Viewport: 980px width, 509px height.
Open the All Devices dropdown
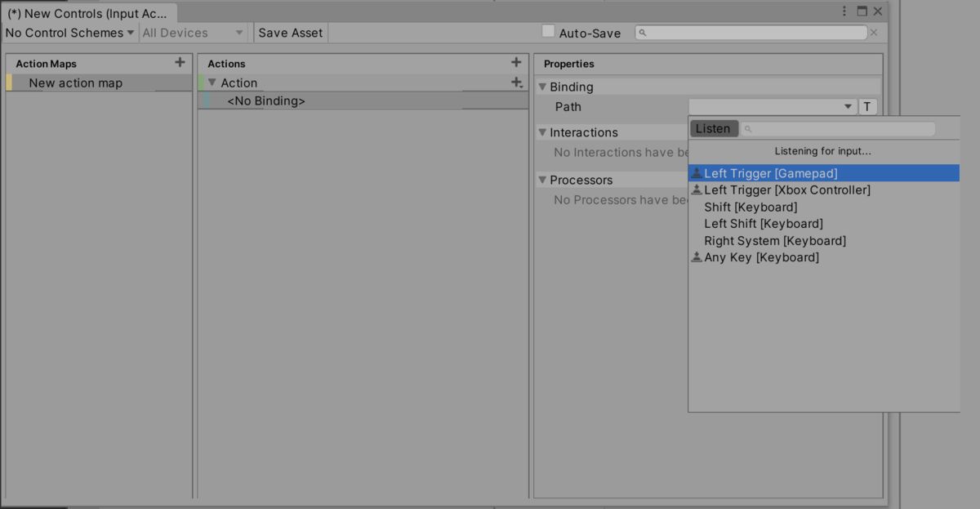tap(194, 33)
